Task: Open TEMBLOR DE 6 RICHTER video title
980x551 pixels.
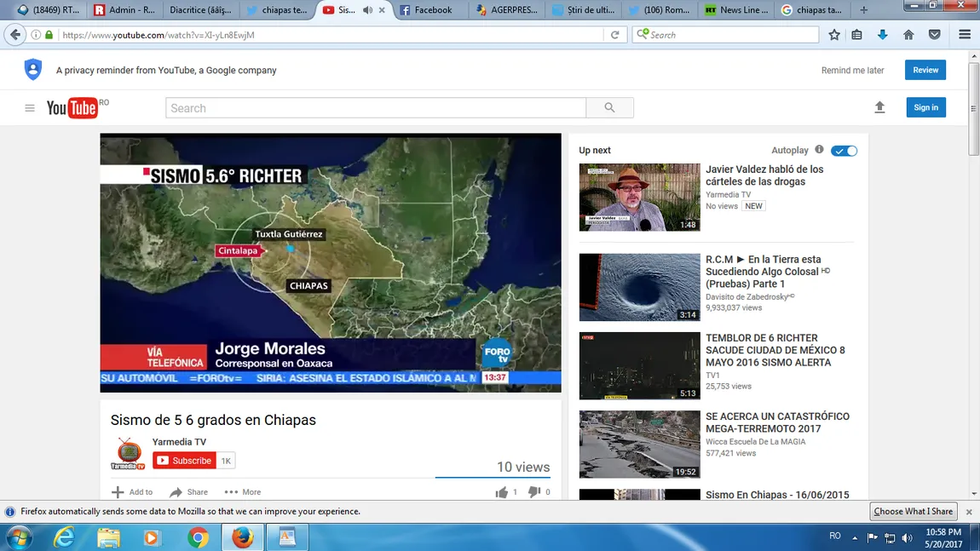Action: coord(775,350)
